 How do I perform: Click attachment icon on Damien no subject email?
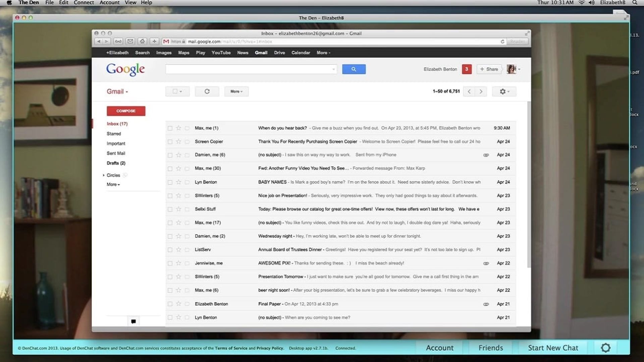click(486, 155)
